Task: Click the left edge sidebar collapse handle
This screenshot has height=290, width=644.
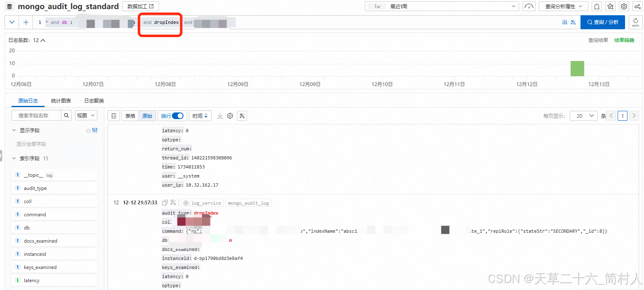Action: pyautogui.click(x=2, y=157)
